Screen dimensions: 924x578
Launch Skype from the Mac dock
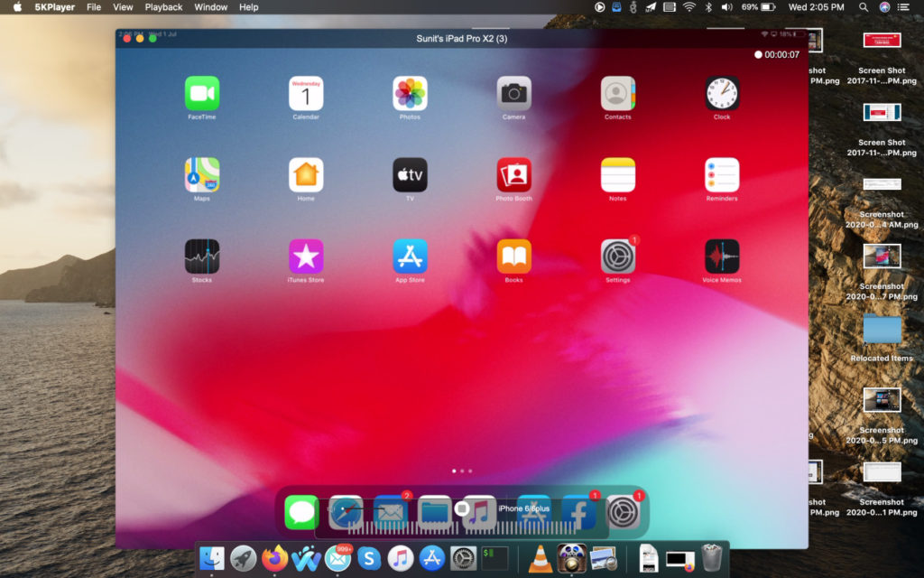(x=369, y=557)
